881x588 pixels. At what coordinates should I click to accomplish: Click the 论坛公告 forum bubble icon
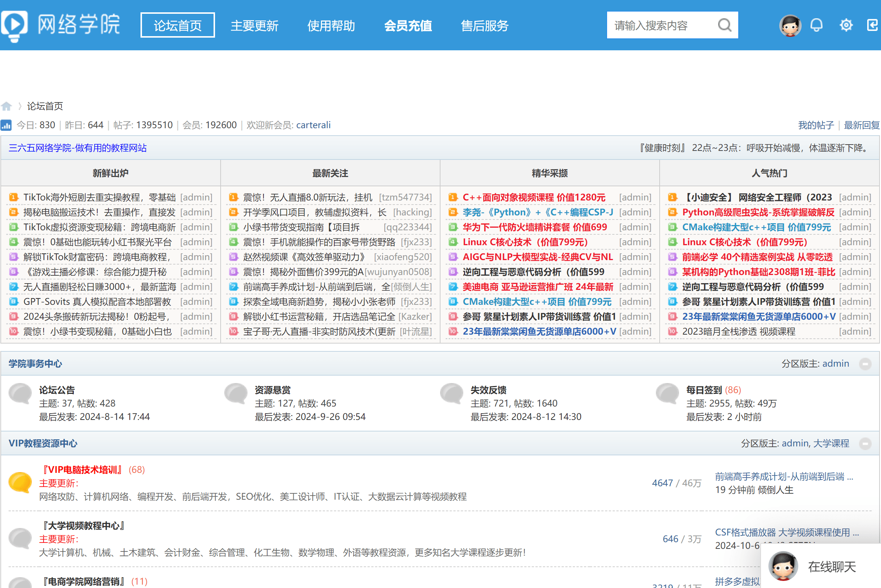click(x=20, y=393)
